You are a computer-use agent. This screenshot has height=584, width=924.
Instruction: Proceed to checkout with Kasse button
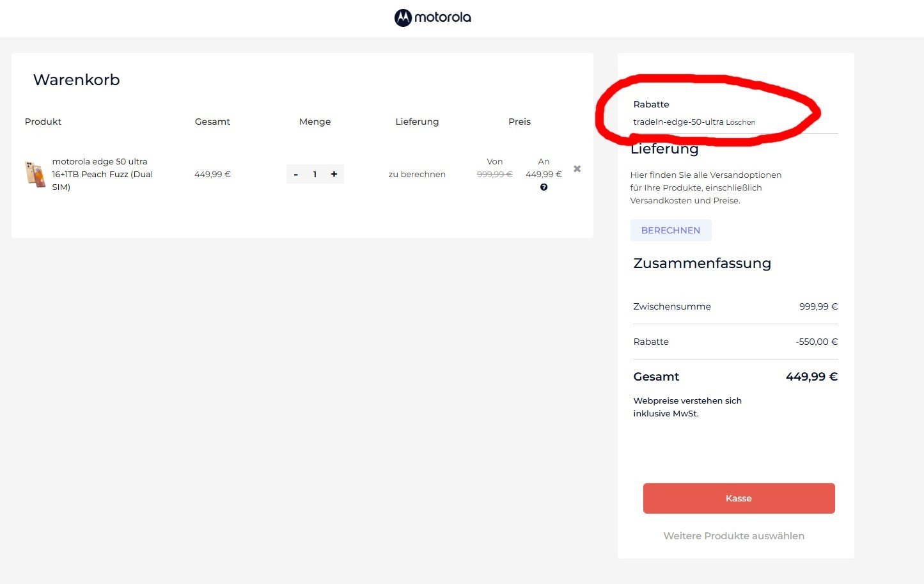[x=739, y=498]
